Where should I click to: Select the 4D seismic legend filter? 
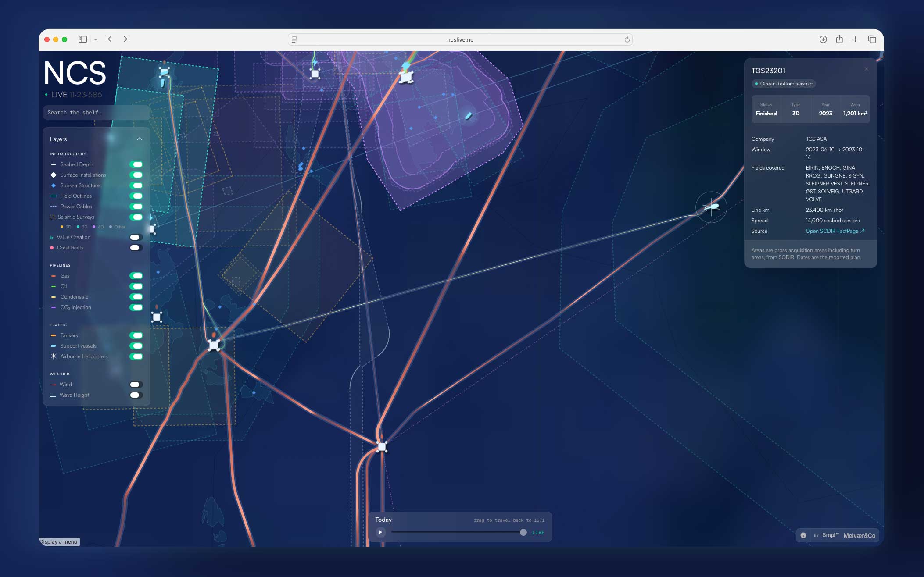(x=98, y=227)
